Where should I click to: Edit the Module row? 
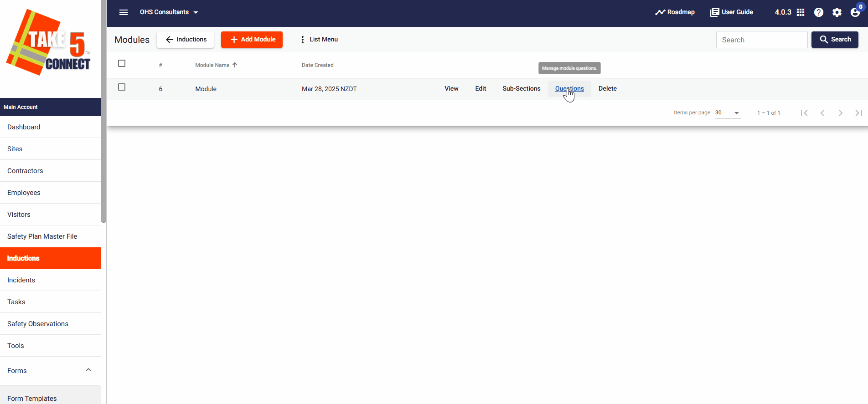480,89
